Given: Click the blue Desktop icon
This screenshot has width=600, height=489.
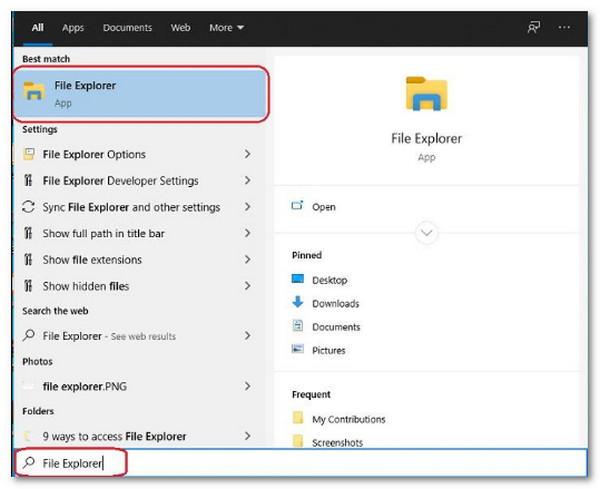Looking at the screenshot, I should click(298, 279).
